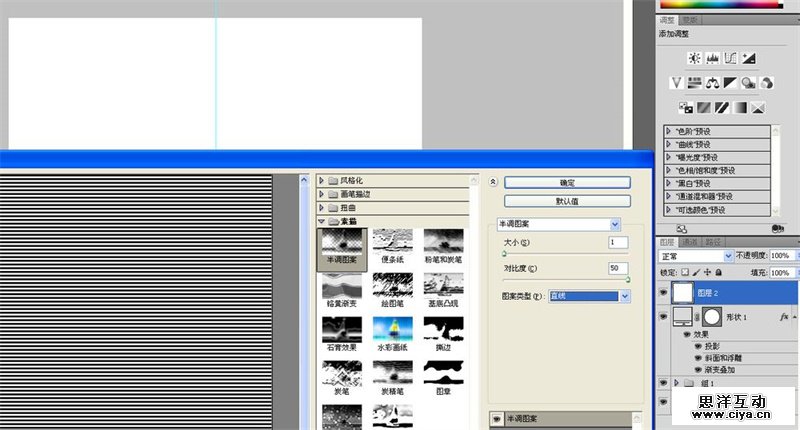The height and width of the screenshot is (430, 800).
Task: Switch to the 通道 tab in layers panel
Action: tap(690, 242)
